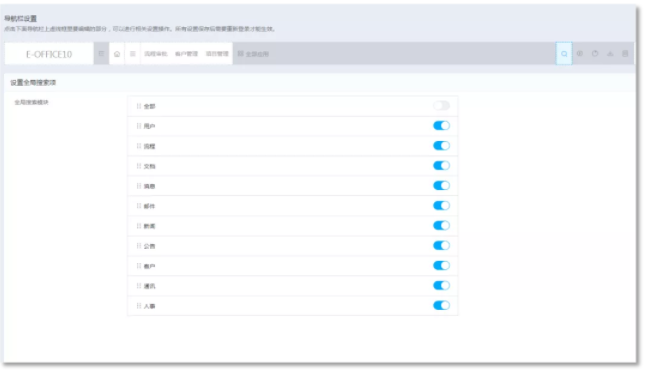Switch off the 公告 module toggle
Image resolution: width=647 pixels, height=374 pixels.
pos(441,246)
